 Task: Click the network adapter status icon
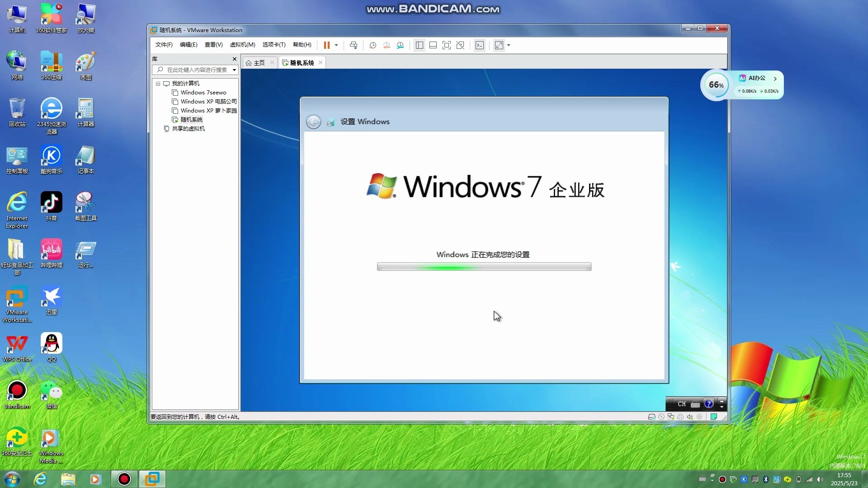pyautogui.click(x=671, y=417)
